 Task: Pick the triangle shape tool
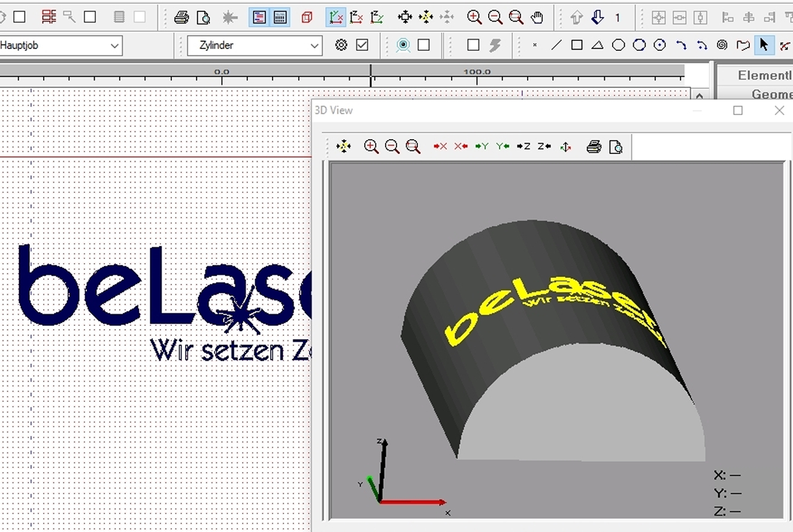coord(597,45)
